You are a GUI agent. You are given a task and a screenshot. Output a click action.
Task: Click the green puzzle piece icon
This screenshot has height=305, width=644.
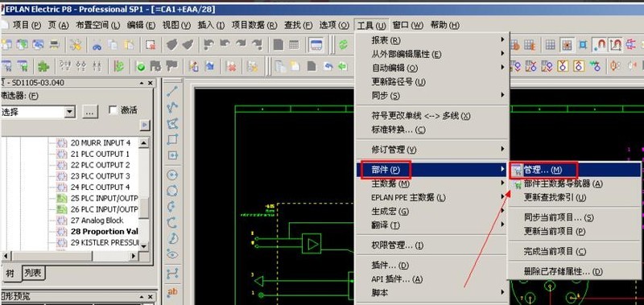click(43, 66)
